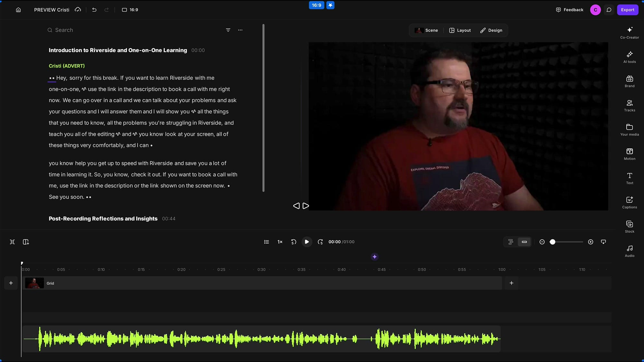Switch to compact single-track timeline view
The height and width of the screenshot is (362, 644).
point(524,242)
